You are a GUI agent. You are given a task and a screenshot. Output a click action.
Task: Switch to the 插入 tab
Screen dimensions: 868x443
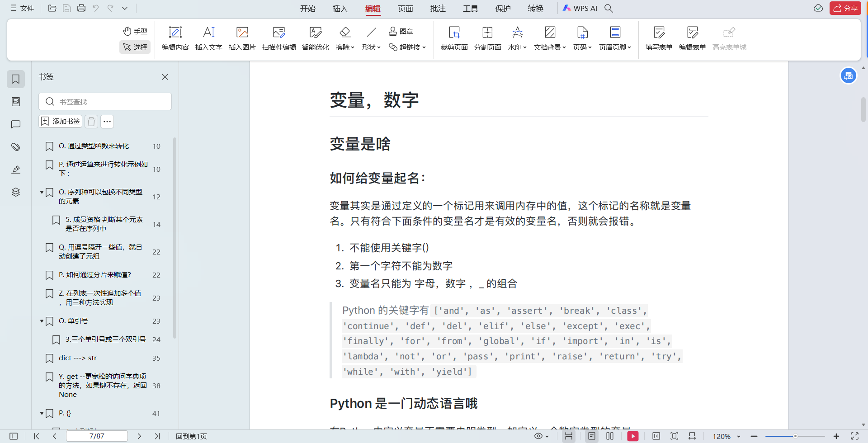coord(340,9)
